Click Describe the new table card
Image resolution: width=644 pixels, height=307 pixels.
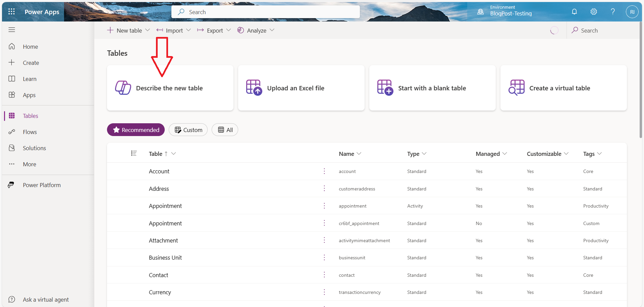170,88
